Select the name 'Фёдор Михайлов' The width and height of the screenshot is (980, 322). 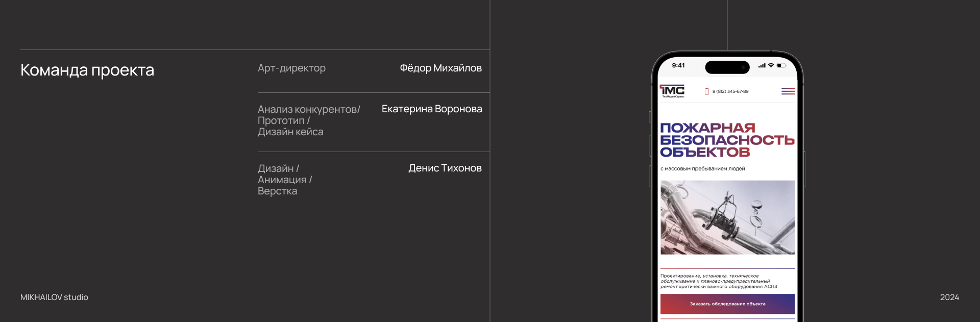click(x=440, y=68)
